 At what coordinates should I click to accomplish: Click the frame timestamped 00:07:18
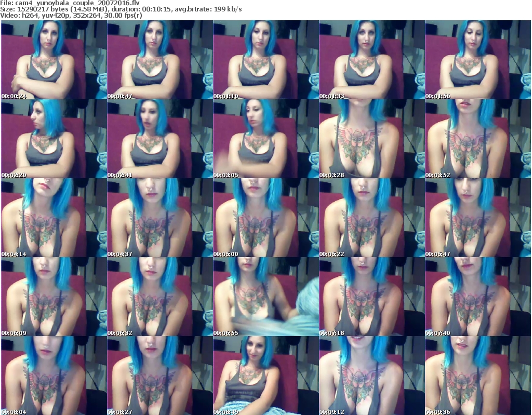coord(372,297)
